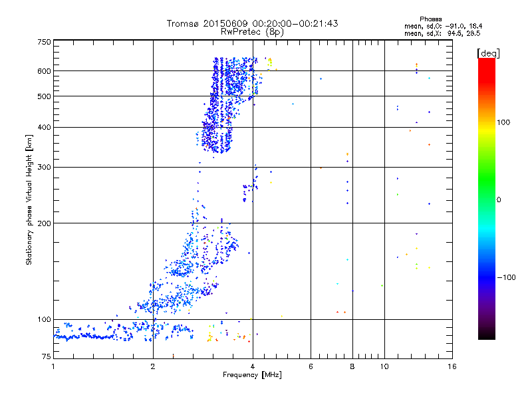Click the "mean, sd,O: -91.0, 18.4" statistics line
The height and width of the screenshot is (399, 532).
tap(443, 26)
